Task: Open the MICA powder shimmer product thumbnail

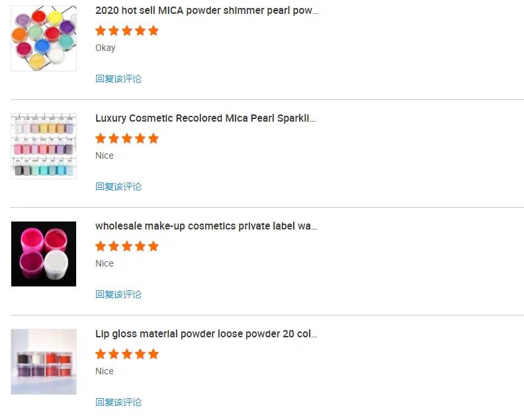Action: (x=44, y=38)
